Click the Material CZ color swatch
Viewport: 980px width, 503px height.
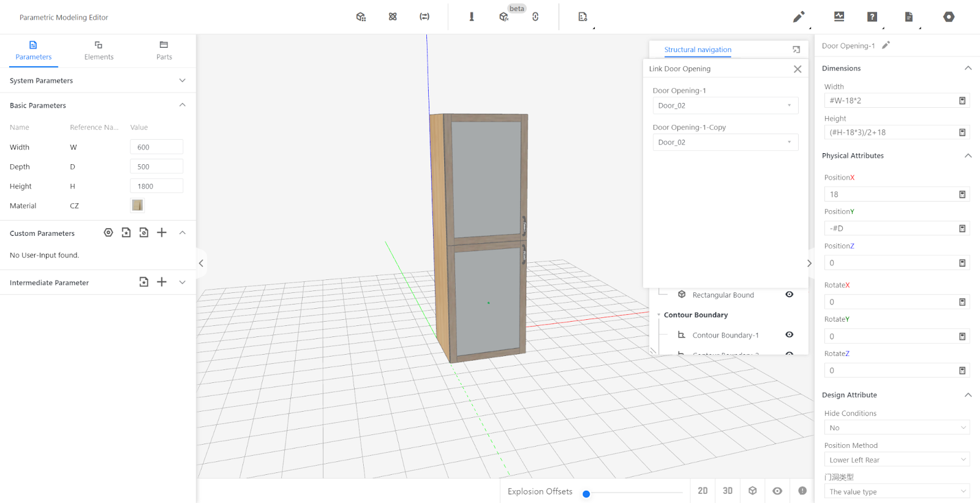click(137, 205)
